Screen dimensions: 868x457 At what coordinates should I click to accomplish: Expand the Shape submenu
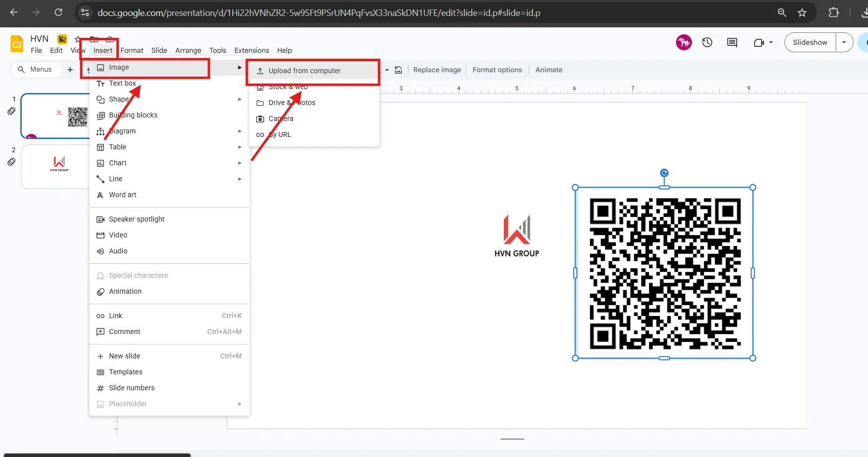169,99
